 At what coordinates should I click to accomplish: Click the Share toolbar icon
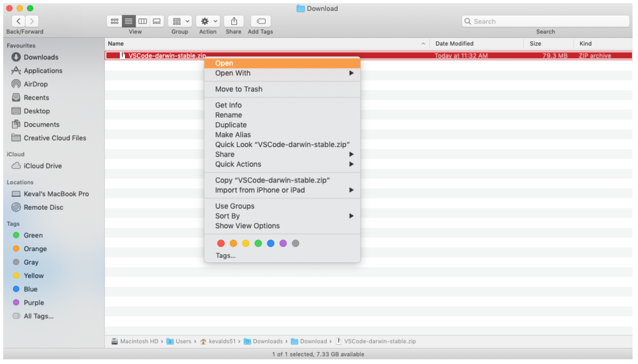(234, 21)
